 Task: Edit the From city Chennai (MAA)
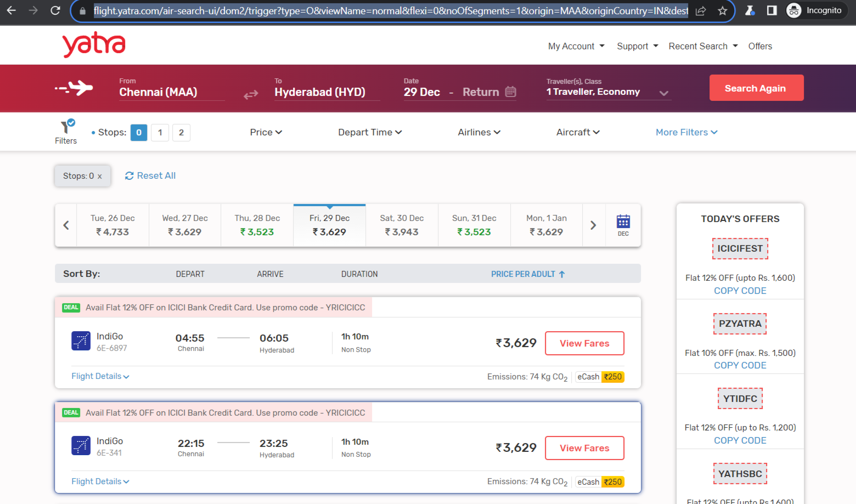[172, 89]
